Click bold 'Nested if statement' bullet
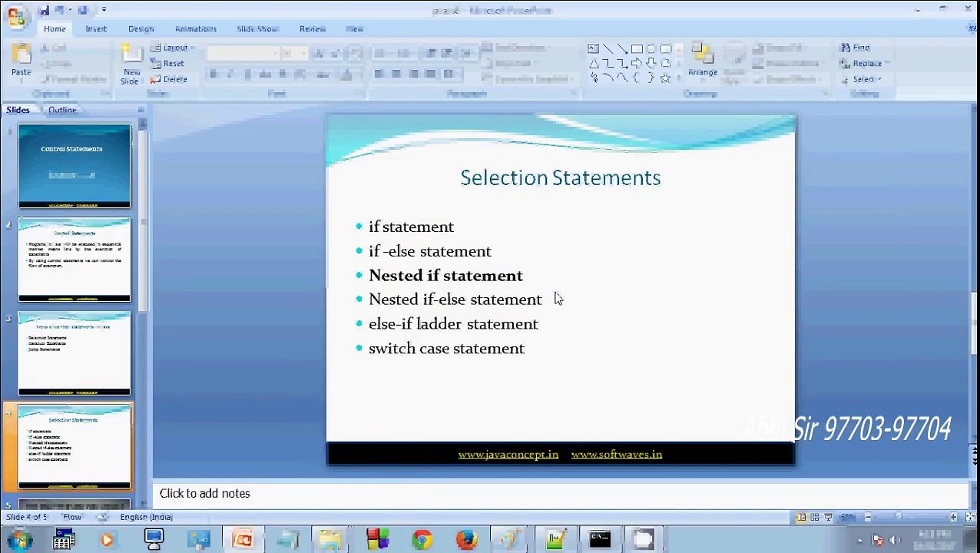Viewport: 980px width, 553px height. [x=445, y=275]
